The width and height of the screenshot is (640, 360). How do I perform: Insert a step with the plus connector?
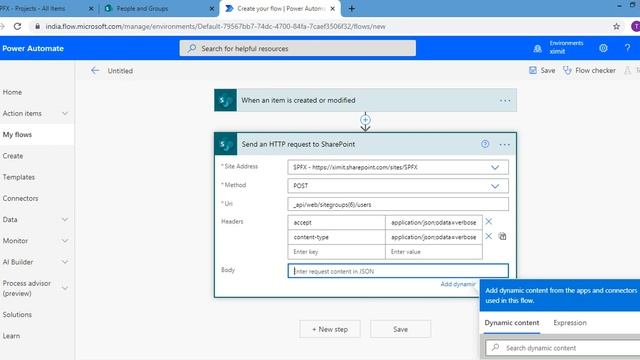[x=365, y=120]
